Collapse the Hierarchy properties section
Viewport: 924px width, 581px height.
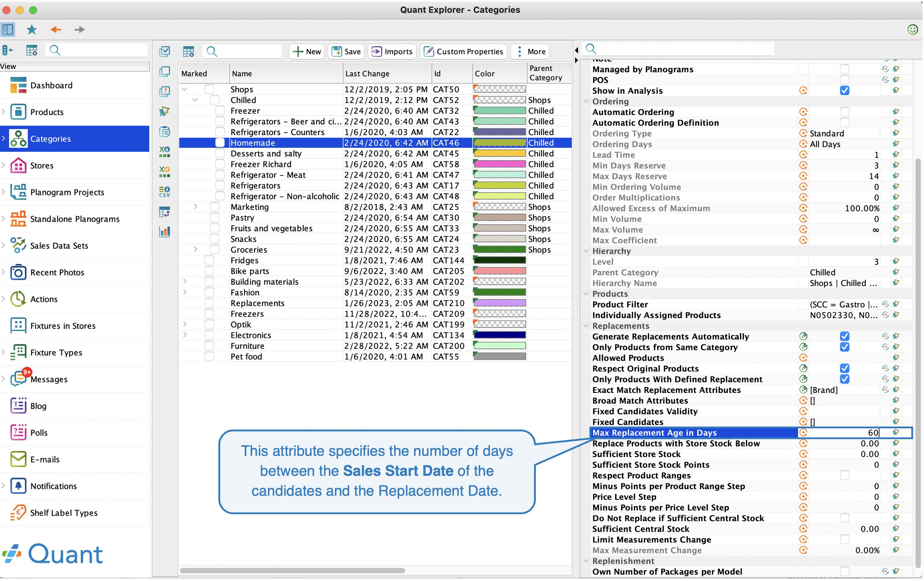586,251
